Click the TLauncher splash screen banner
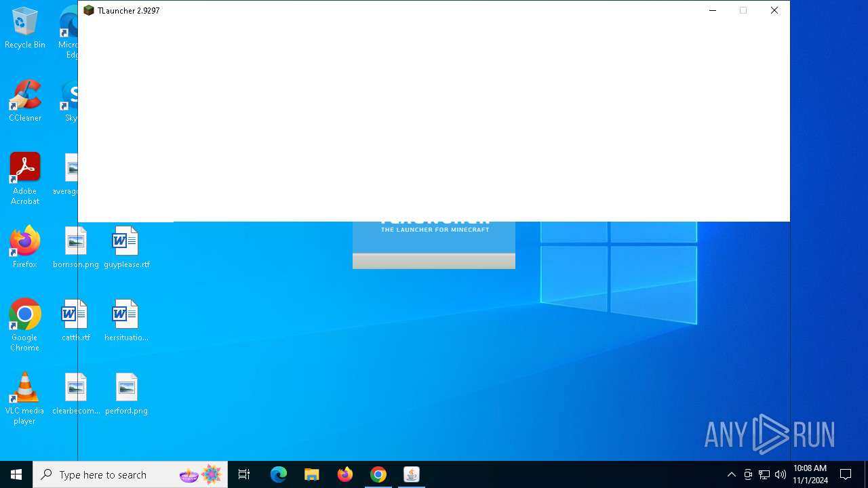This screenshot has height=488, width=868. click(434, 245)
